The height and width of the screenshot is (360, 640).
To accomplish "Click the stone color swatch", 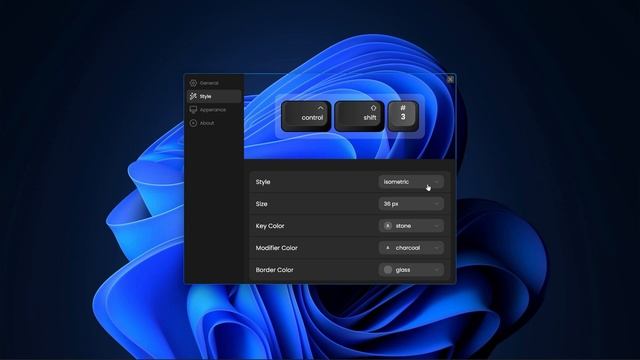I will pos(388,226).
